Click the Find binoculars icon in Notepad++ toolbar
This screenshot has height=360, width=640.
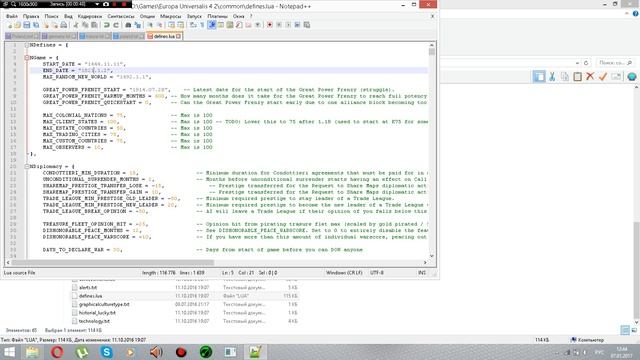[x=128, y=25]
